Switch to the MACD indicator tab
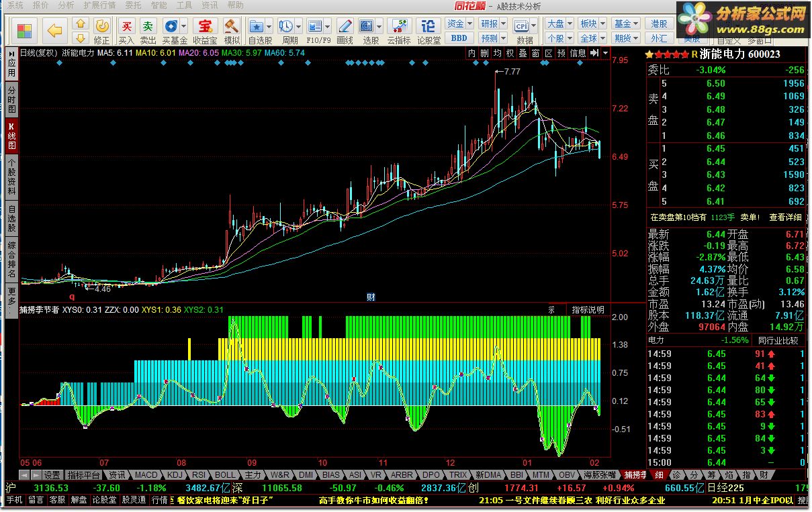Viewport: 812px width, 512px height. coord(146,474)
